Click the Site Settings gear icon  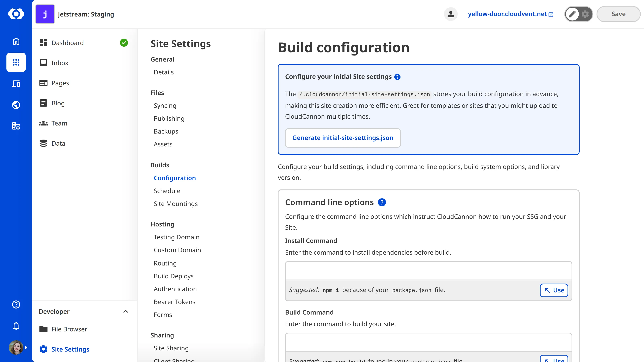click(43, 349)
